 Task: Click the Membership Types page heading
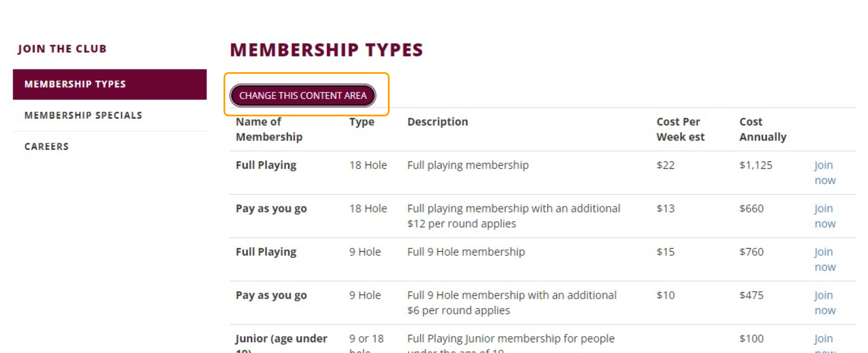click(327, 50)
